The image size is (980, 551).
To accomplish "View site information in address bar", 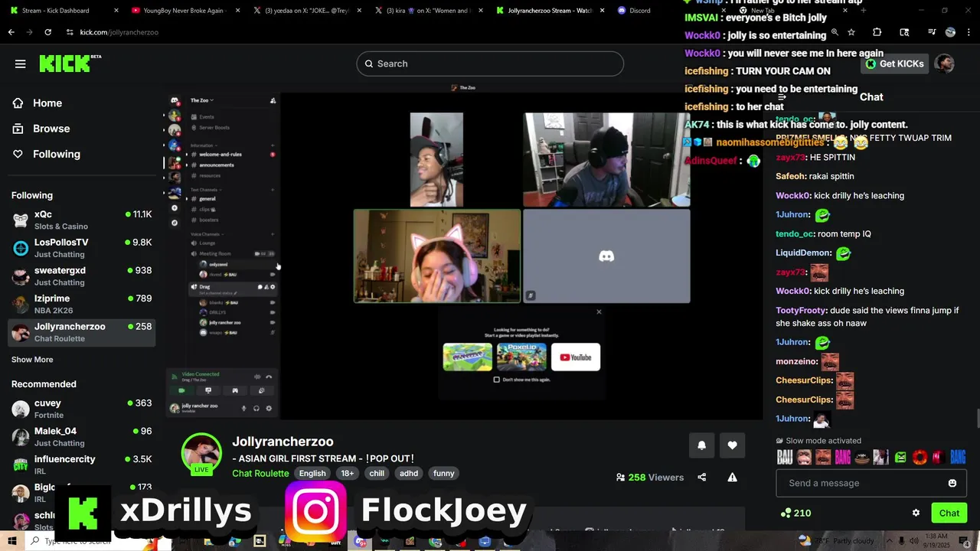I will coord(70,32).
